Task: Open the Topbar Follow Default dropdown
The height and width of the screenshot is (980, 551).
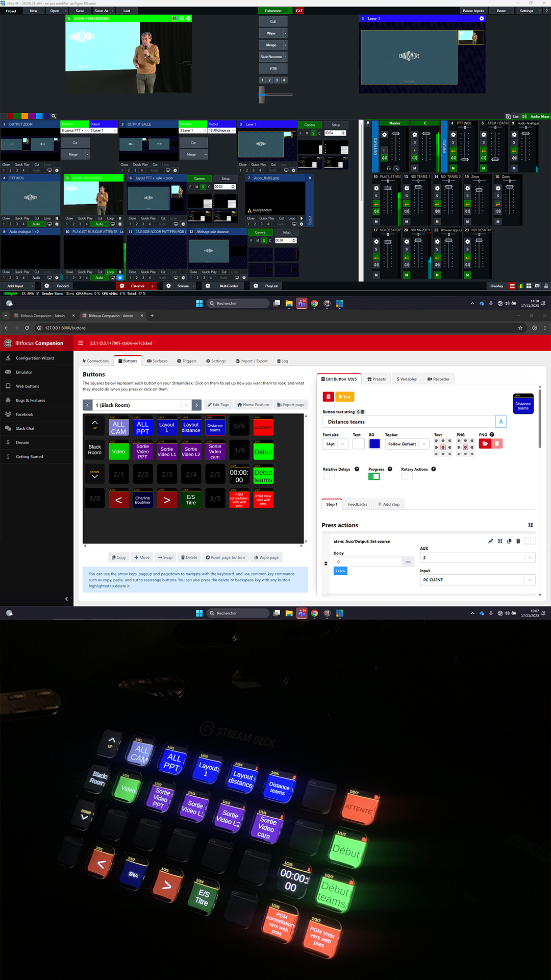Action: click(x=407, y=444)
